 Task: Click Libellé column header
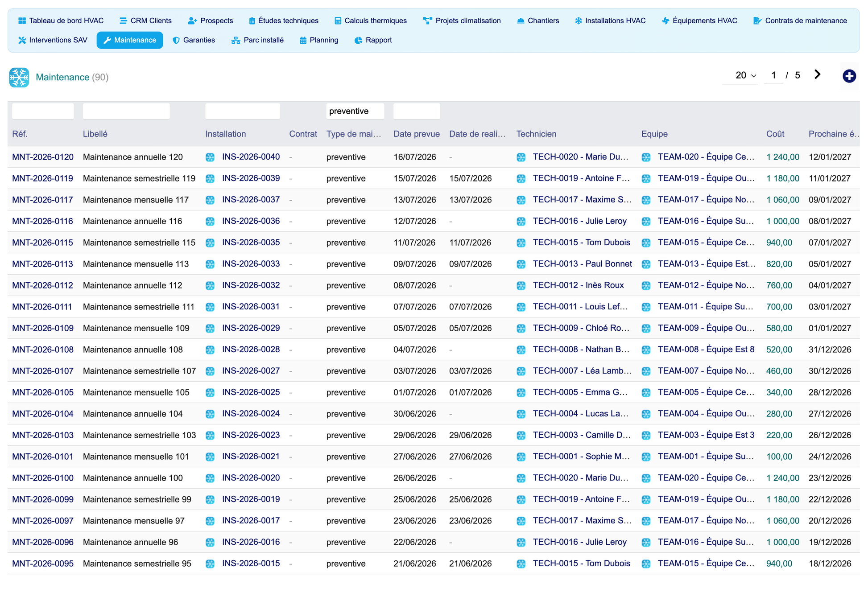coord(95,134)
